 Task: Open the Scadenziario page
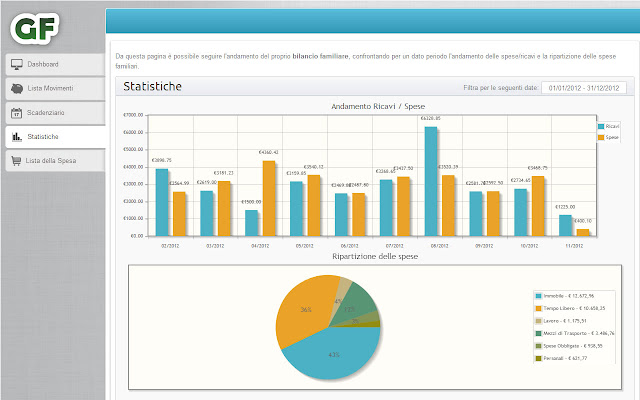tap(47, 112)
